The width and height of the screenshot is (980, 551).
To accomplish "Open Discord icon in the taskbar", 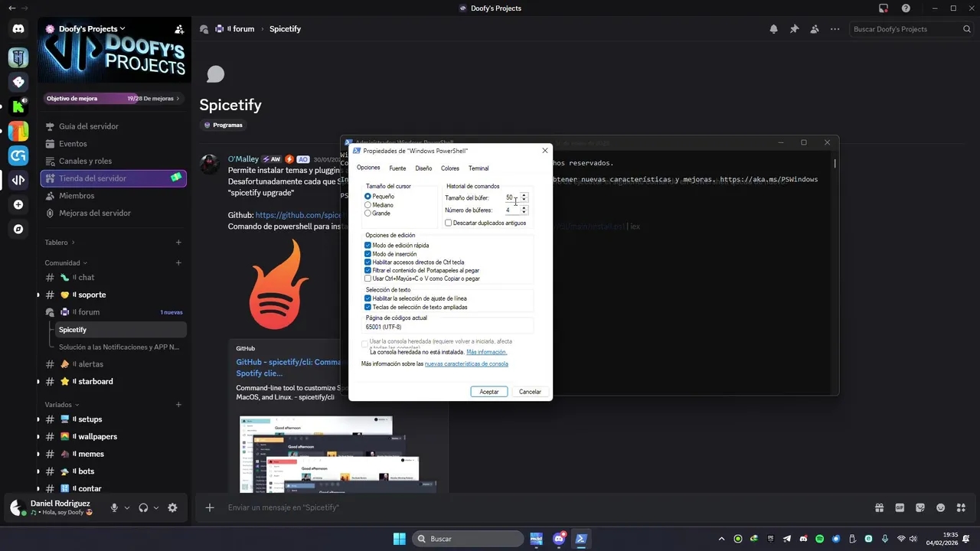I will click(x=559, y=539).
